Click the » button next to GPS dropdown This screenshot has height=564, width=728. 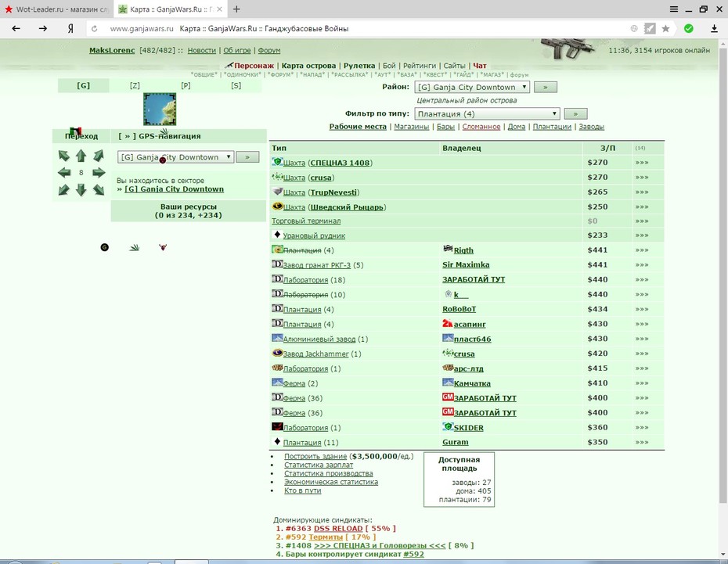pyautogui.click(x=247, y=157)
